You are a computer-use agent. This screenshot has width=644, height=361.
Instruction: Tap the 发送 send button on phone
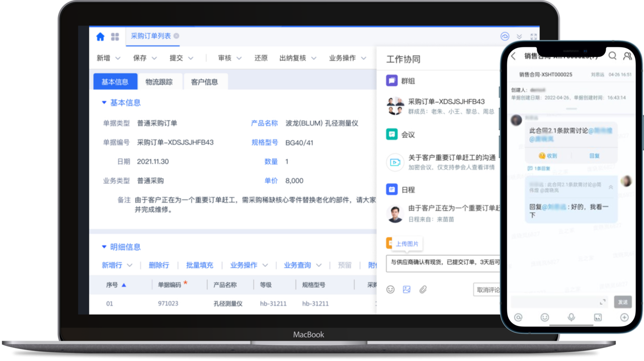623,302
